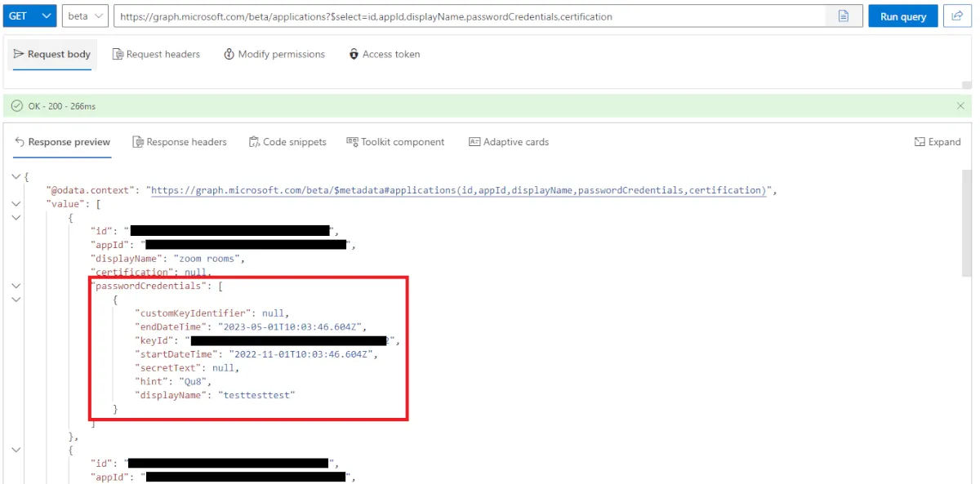Viewport: 980px width, 484px height.
Task: Switch to the Request headers tab
Action: tap(156, 55)
